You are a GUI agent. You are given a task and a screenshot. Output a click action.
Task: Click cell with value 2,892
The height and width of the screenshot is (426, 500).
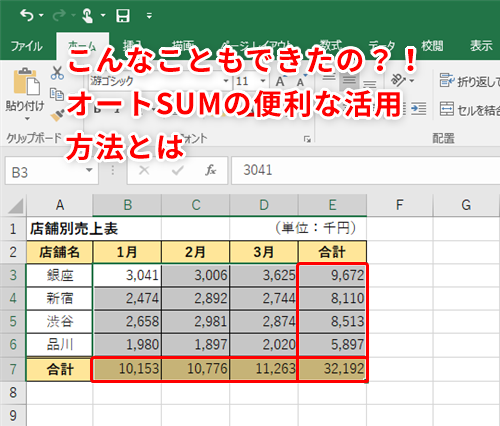click(x=196, y=298)
